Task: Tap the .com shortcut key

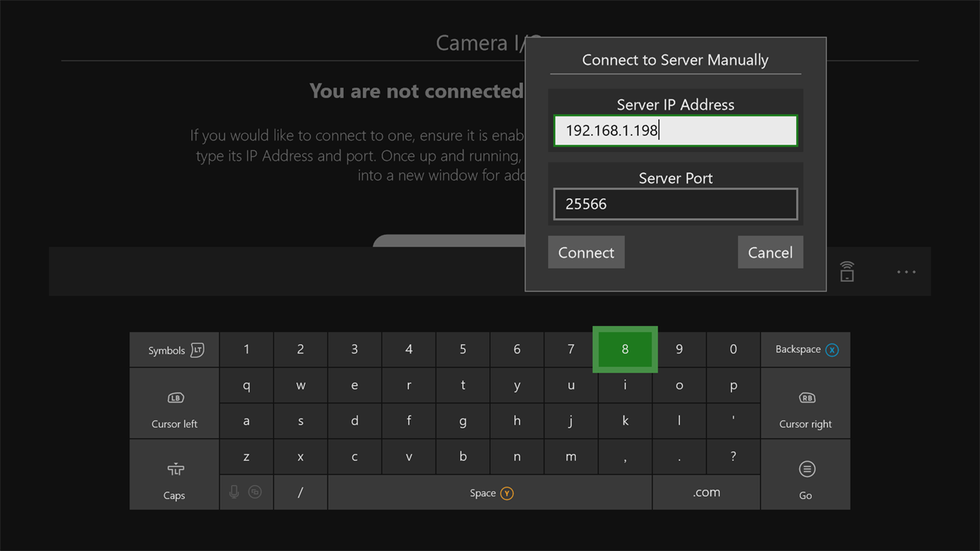Action: click(706, 492)
